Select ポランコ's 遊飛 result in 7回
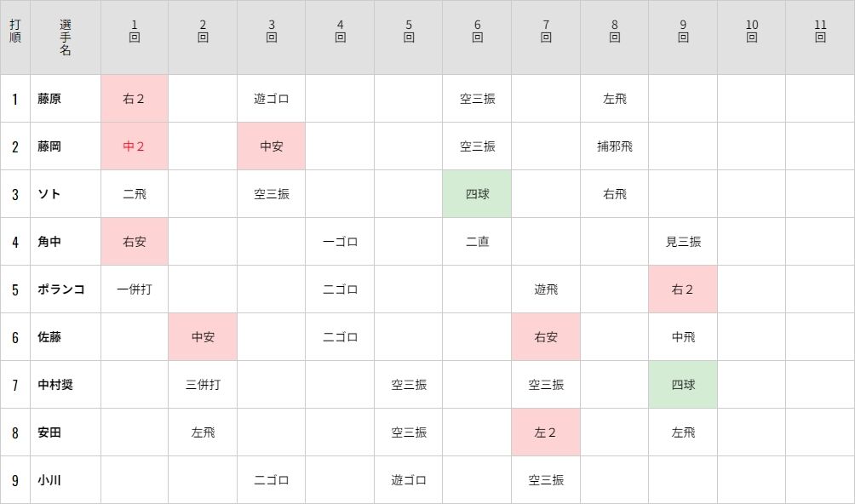This screenshot has height=504, width=855. tap(546, 289)
